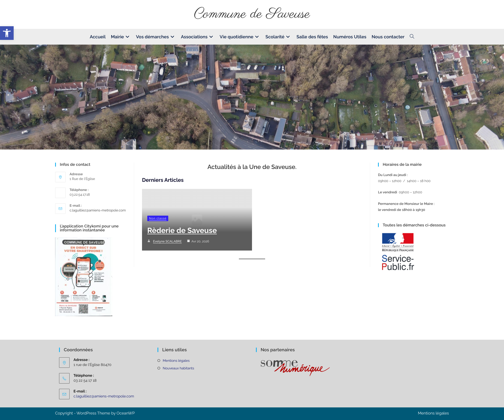The image size is (504, 420).
Task: Click Mentions légales in bottom bar
Action: pyautogui.click(x=433, y=413)
